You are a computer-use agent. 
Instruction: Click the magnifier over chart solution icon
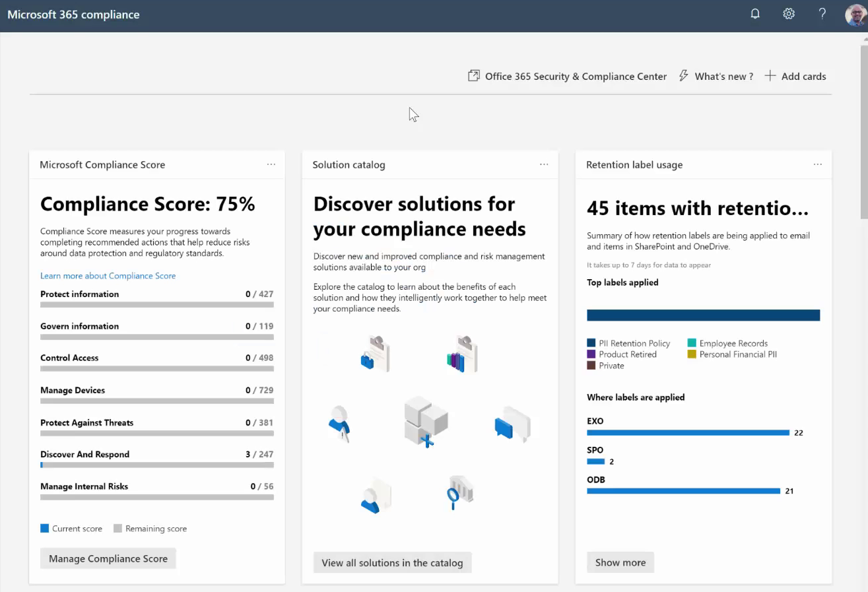[x=460, y=493]
